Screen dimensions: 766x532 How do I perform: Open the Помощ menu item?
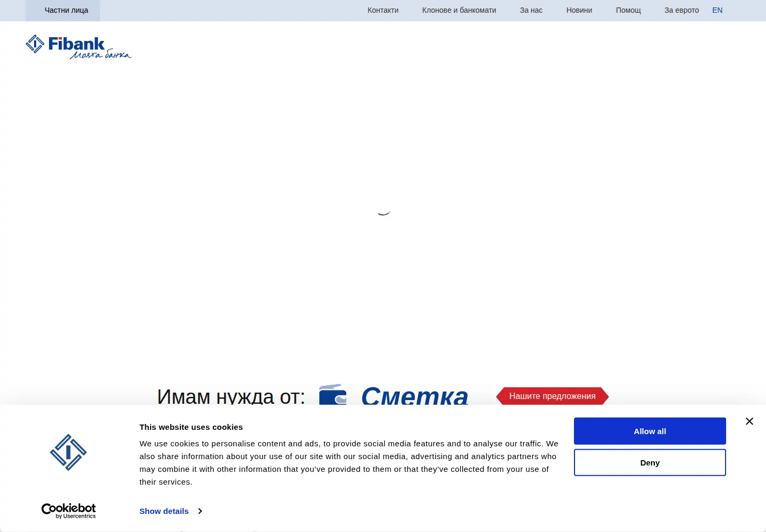(628, 10)
